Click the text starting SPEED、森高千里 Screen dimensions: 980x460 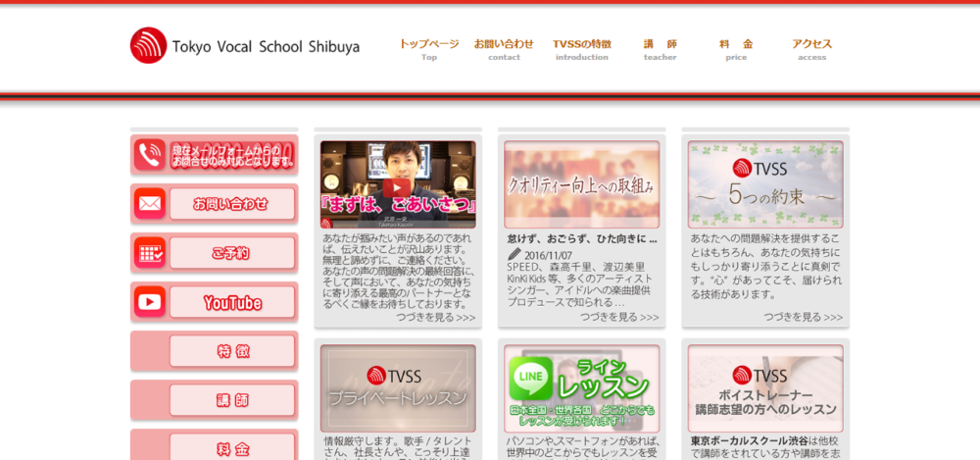pyautogui.click(x=580, y=283)
